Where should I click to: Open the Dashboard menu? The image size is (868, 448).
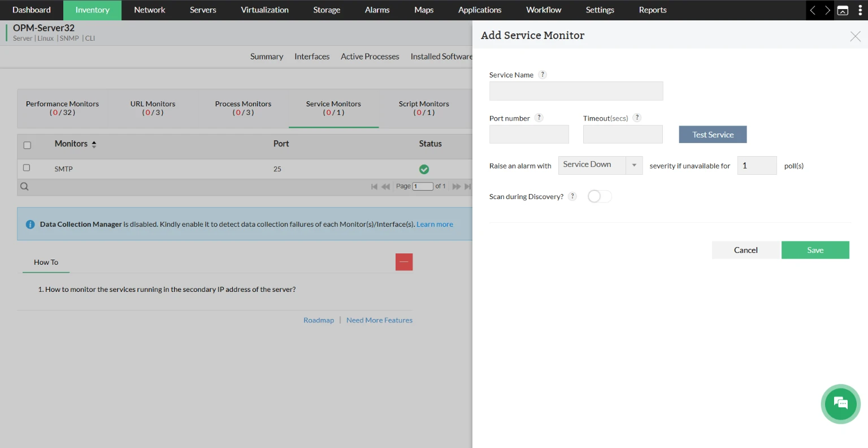tap(32, 10)
